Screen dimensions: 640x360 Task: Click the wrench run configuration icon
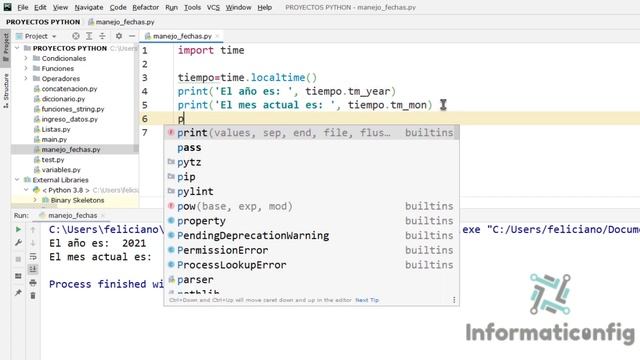(18, 243)
